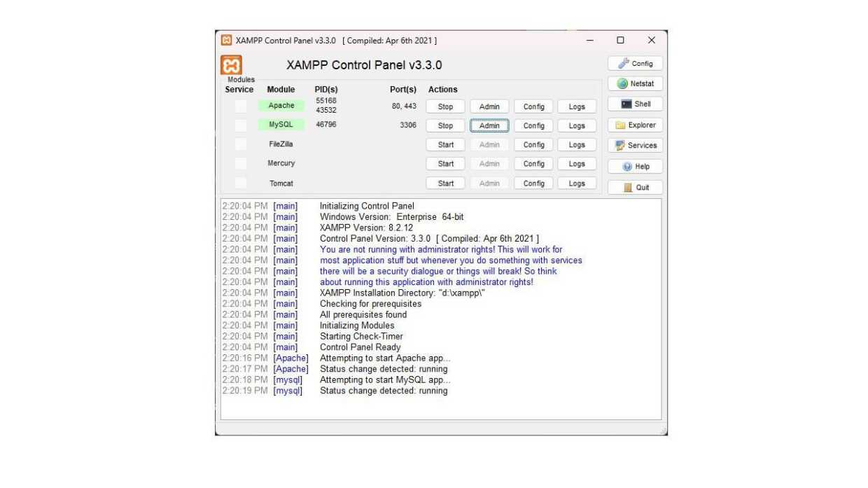Open Help via the globe help icon
The height and width of the screenshot is (488, 868).
[x=635, y=166]
